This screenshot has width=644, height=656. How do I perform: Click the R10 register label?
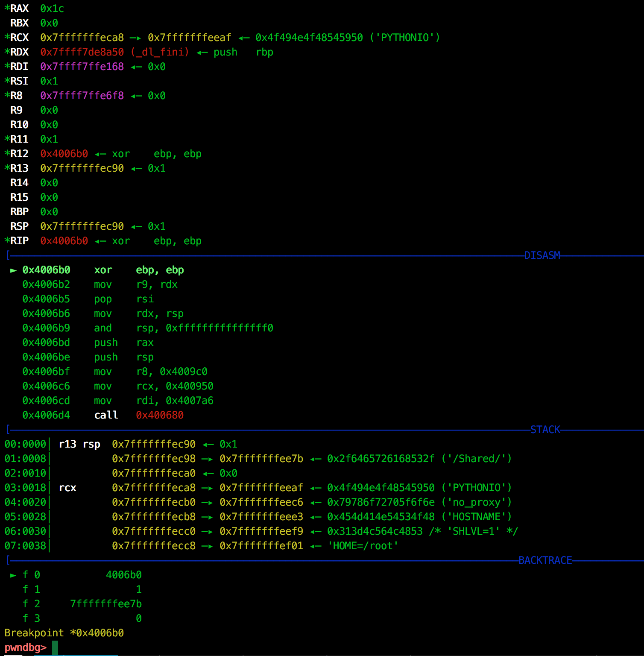19,125
